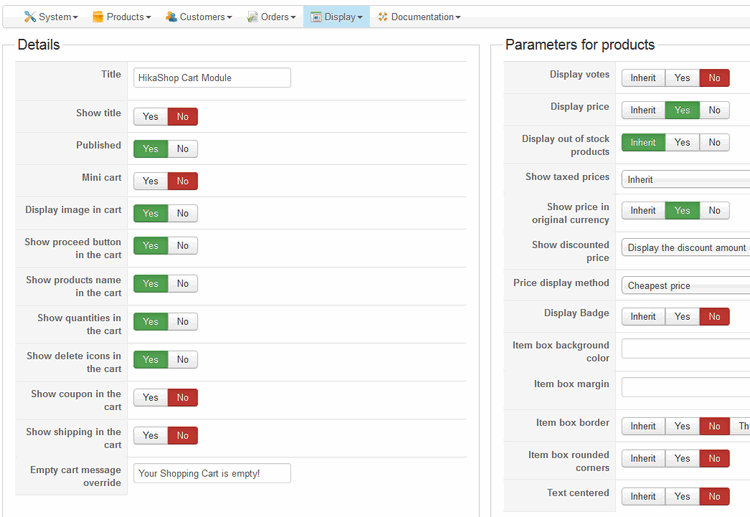
Task: Open the Customers menu
Action: (x=204, y=17)
